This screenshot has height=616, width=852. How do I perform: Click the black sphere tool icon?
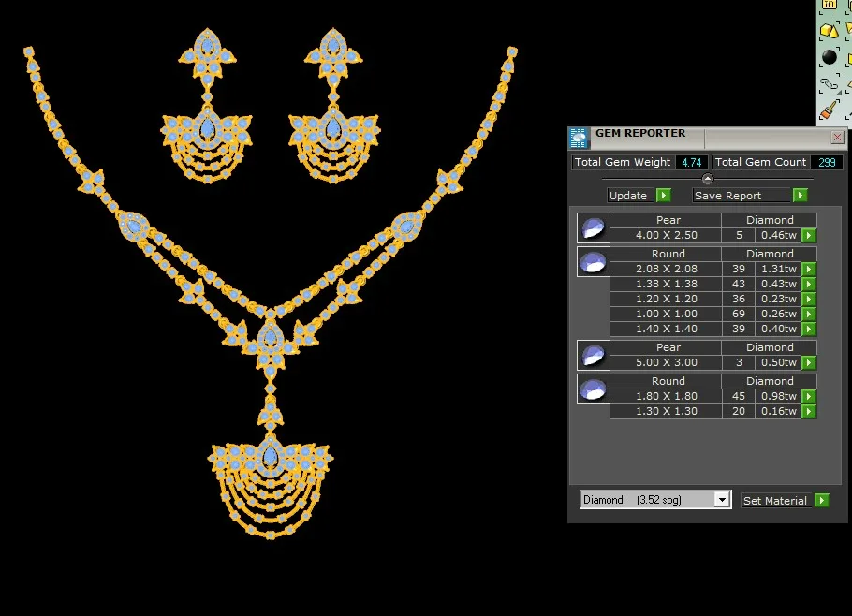click(x=830, y=57)
